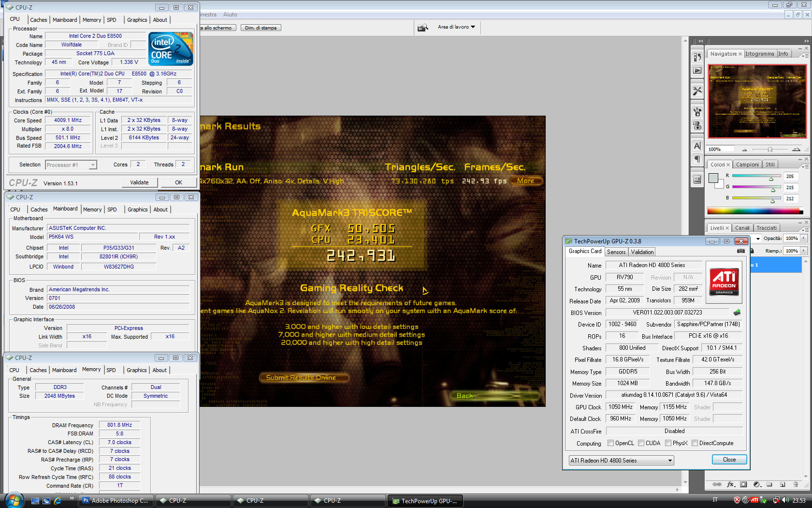
Task: Click the Dim. di stampa button
Action: point(261,28)
